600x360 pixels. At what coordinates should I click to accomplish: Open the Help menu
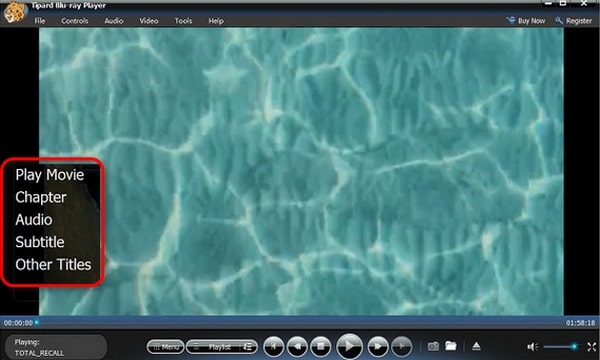216,21
